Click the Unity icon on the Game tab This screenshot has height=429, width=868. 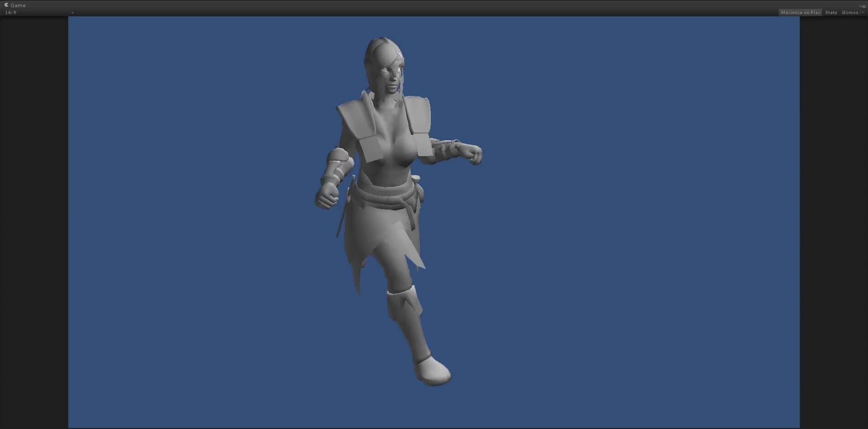(5, 5)
